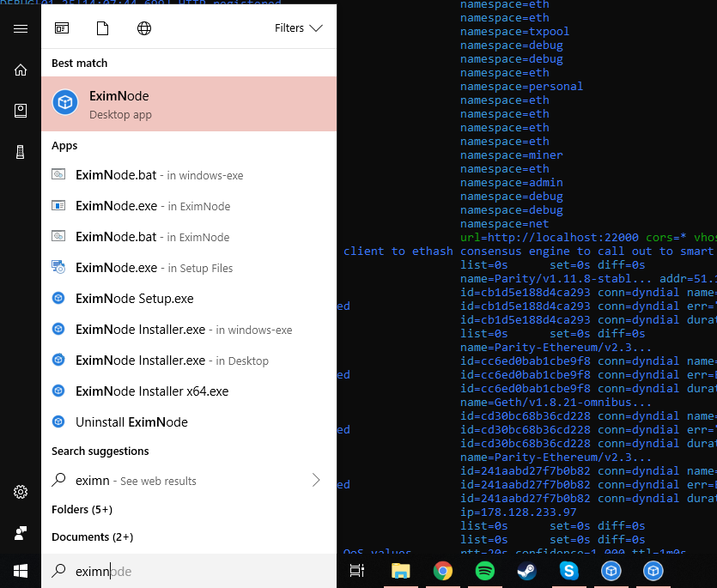The height and width of the screenshot is (588, 717).
Task: Open EximNode.exe in EximNode folder
Action: 189,206
